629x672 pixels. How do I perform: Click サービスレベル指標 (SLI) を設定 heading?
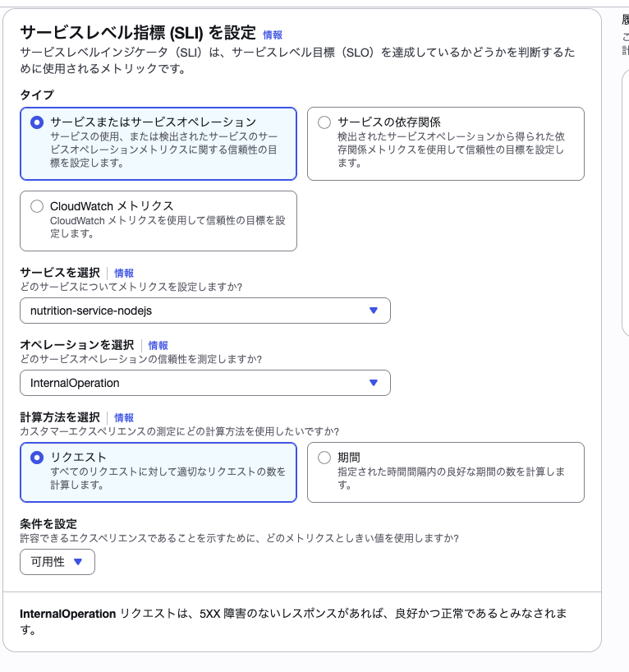[x=137, y=33]
